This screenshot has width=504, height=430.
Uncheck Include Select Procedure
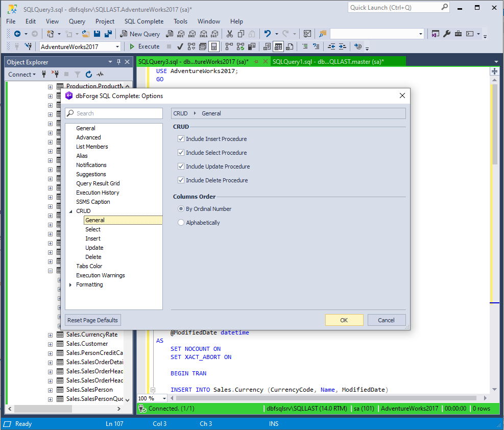181,153
